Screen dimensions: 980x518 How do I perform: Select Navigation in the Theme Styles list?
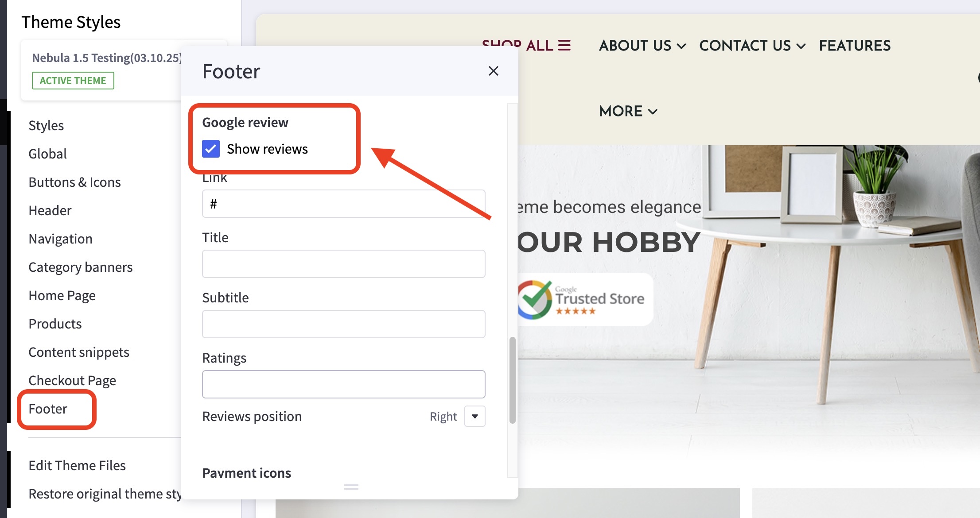point(60,239)
